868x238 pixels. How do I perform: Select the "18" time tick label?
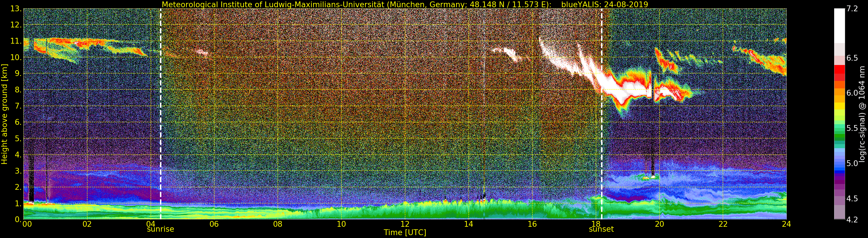point(596,224)
